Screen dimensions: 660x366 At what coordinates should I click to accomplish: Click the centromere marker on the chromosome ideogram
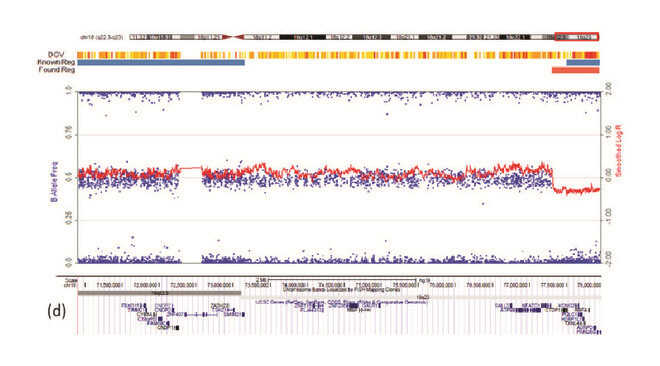(233, 37)
